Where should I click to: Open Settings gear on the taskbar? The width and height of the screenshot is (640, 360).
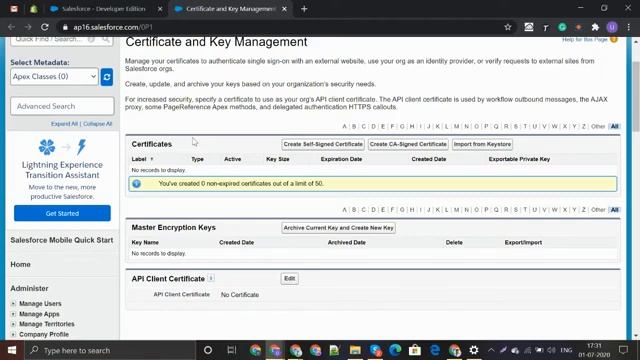tap(474, 350)
